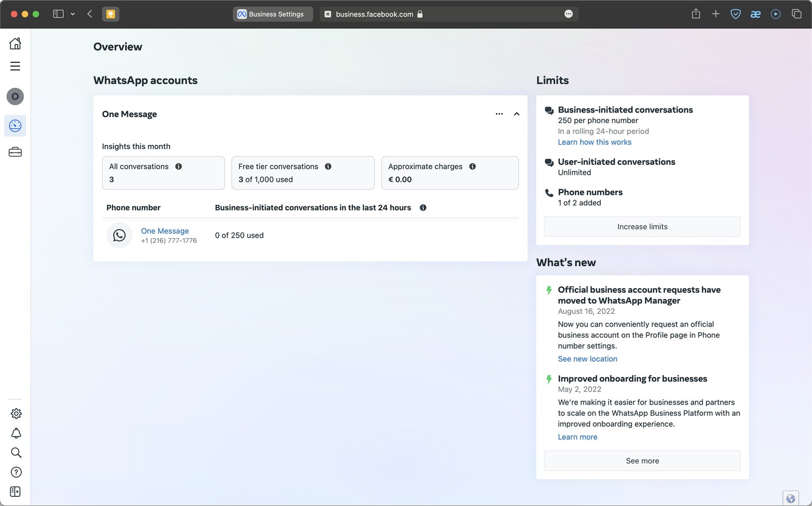
Task: Open the three-dot menu for One Message account
Action: pos(499,114)
